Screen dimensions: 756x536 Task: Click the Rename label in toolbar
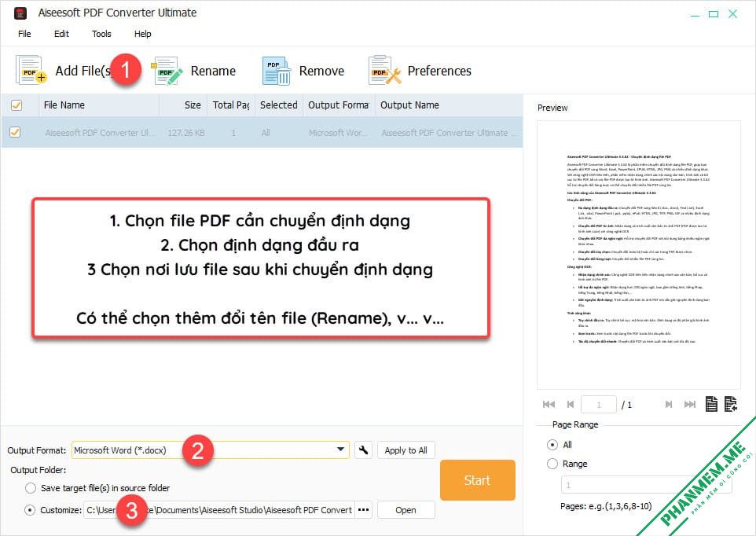213,71
